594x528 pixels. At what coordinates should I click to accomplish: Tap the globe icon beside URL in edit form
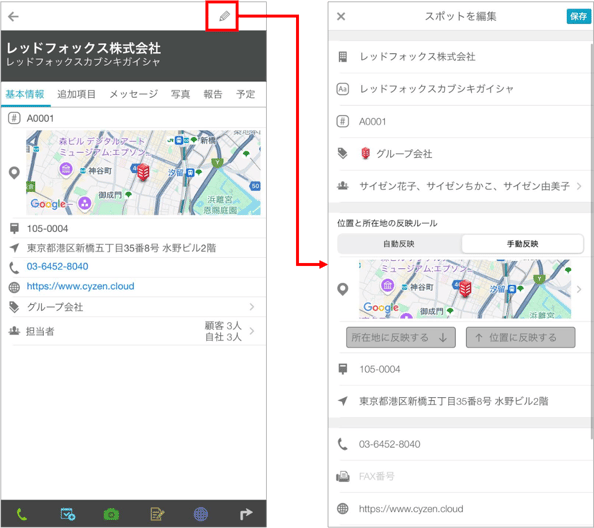tap(342, 508)
